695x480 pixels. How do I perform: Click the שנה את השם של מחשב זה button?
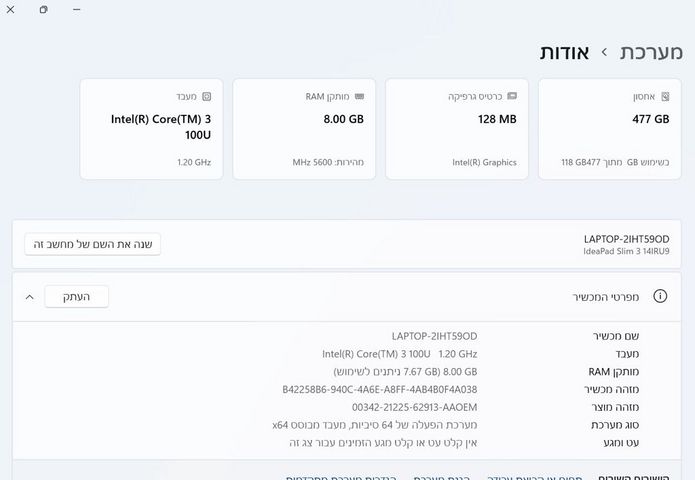point(93,244)
